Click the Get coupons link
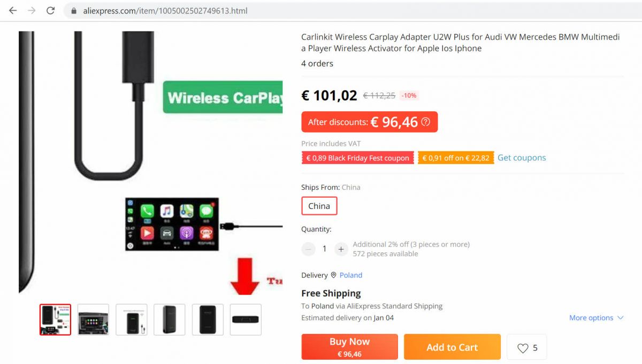Screen dimensions: 642x364 (x=522, y=158)
